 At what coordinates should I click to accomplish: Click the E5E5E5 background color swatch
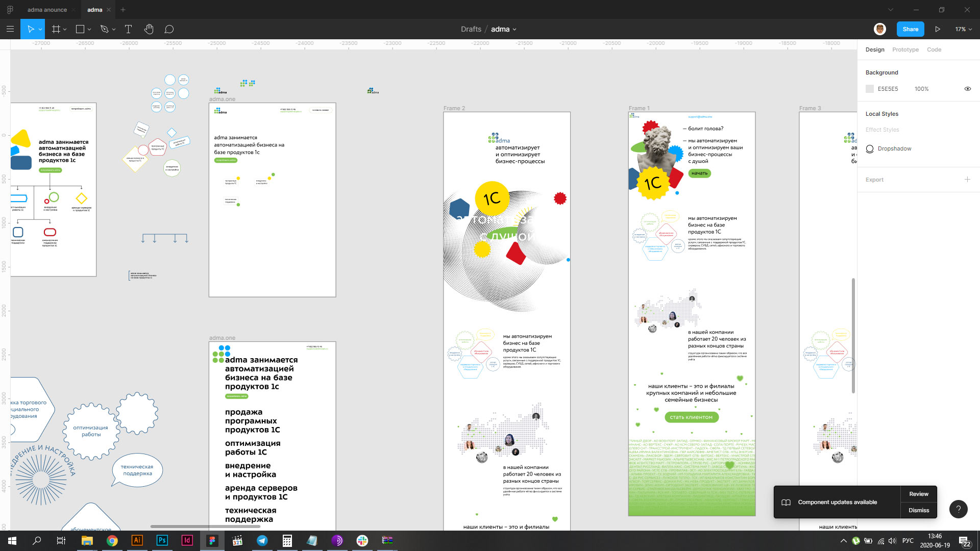point(870,89)
